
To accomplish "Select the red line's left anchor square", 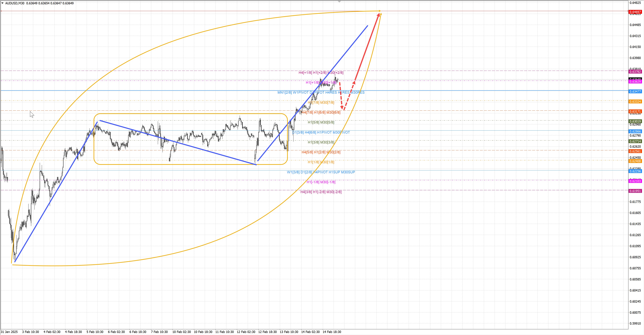I will pos(1,11).
